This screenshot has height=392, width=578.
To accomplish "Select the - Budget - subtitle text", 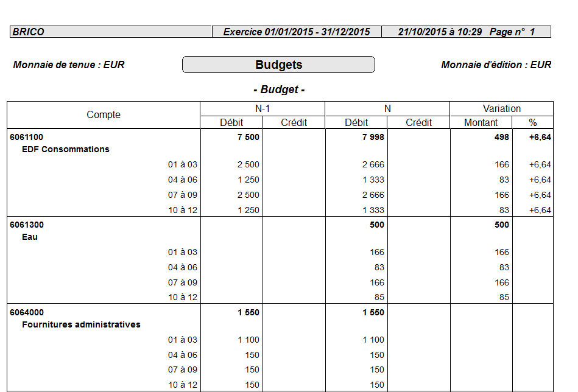I will click(x=278, y=90).
